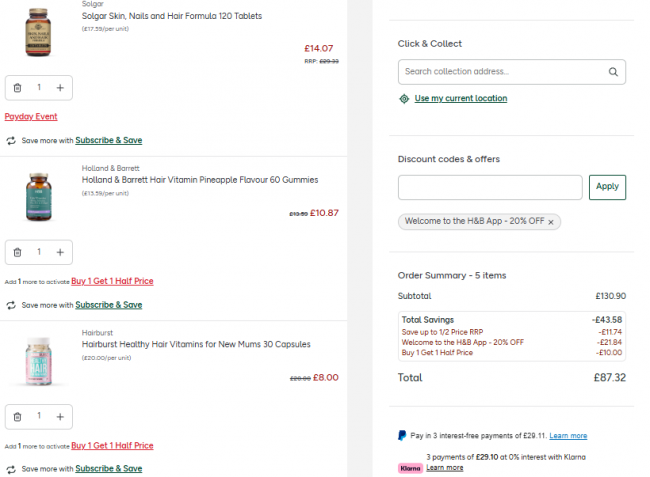This screenshot has width=650, height=477.
Task: Click the Subscribe & Save refresh icon under Solgar
Action: tap(11, 141)
